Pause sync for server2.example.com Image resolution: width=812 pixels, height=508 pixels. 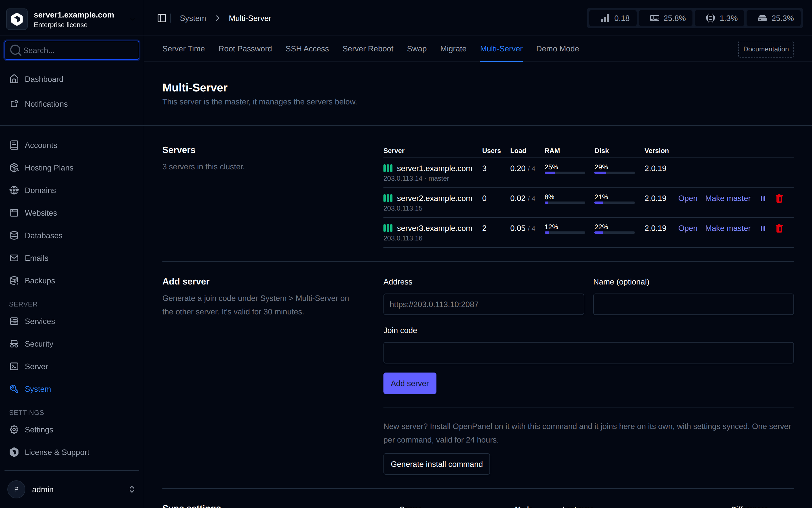tap(763, 199)
